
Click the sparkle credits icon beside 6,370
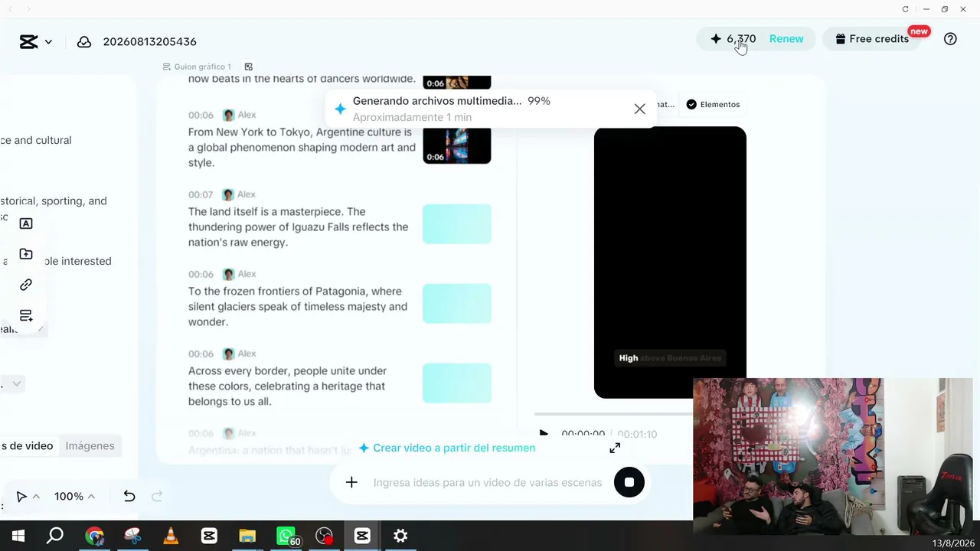coord(716,39)
